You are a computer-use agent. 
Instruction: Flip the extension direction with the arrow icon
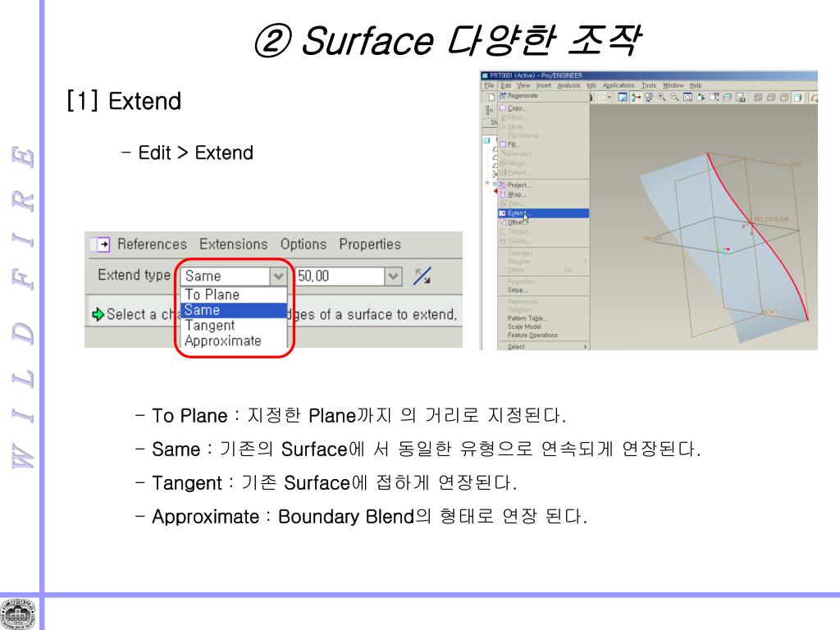point(422,276)
